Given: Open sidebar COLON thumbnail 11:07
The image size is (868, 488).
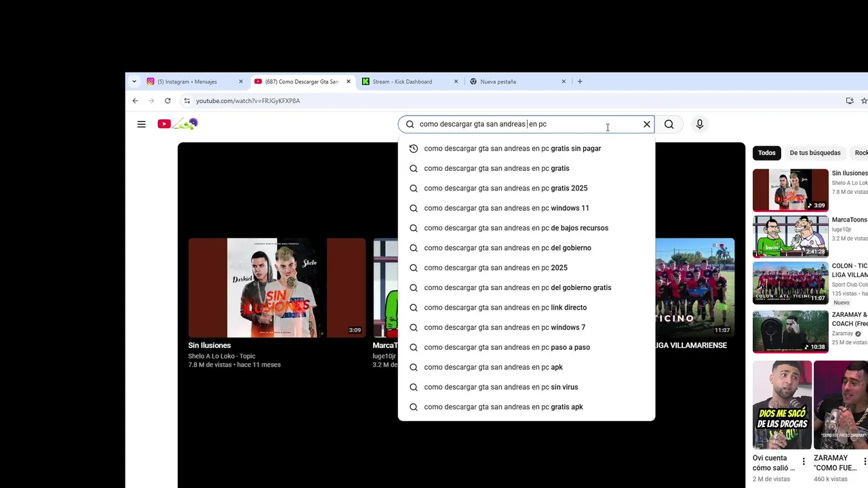Looking at the screenshot, I should click(x=790, y=283).
